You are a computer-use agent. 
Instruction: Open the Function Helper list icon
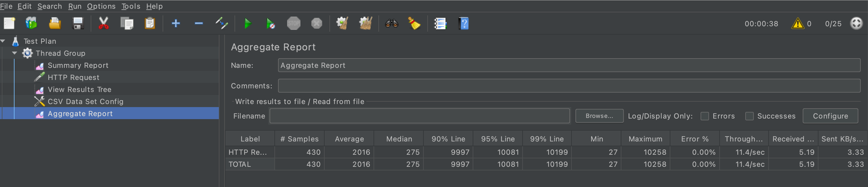[x=440, y=24]
